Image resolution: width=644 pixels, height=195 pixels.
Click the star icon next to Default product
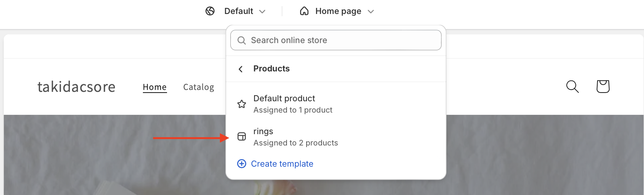(242, 104)
